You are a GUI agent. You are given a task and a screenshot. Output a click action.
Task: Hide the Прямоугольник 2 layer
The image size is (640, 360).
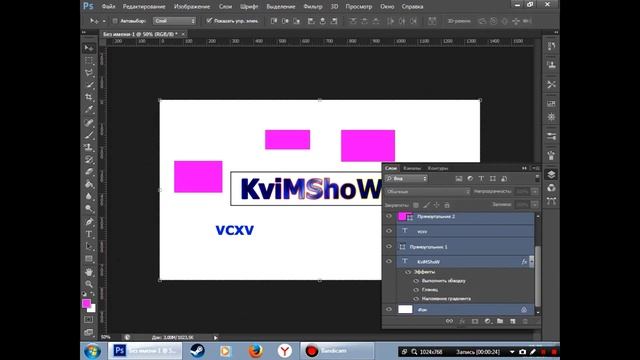(389, 216)
